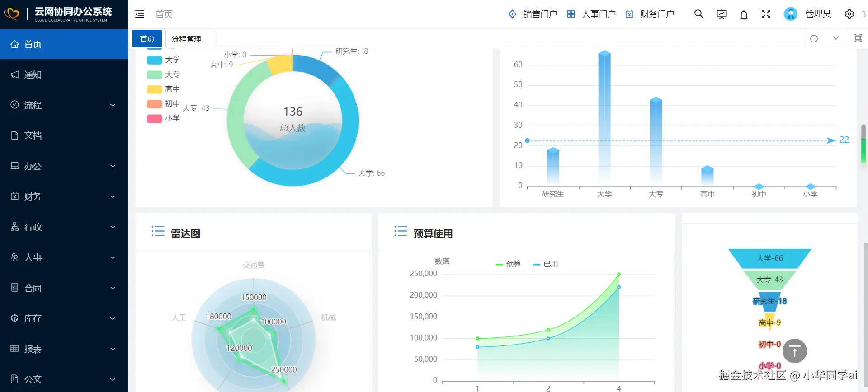Click the 大学-66 funnel segment

click(x=769, y=258)
